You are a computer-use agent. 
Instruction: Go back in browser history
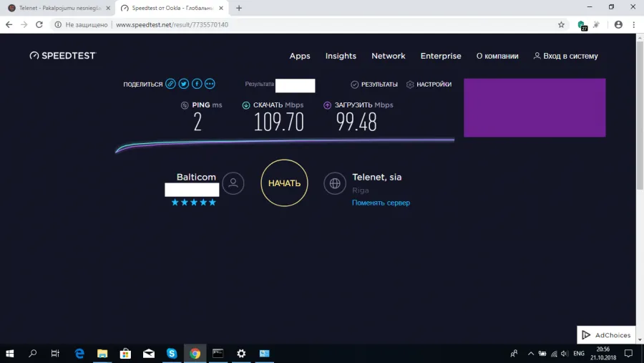pos(9,24)
